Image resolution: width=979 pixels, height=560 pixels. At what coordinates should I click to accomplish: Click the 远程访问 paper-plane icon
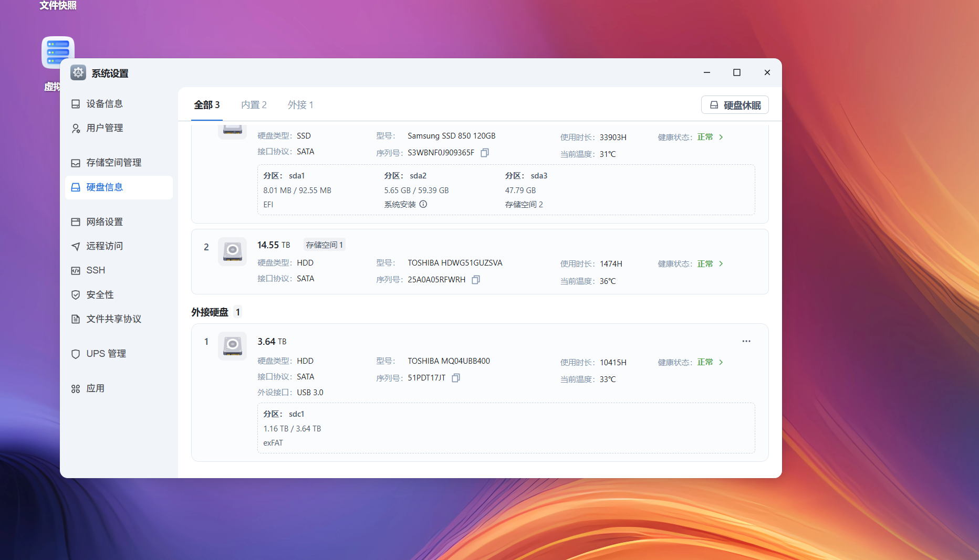click(76, 246)
